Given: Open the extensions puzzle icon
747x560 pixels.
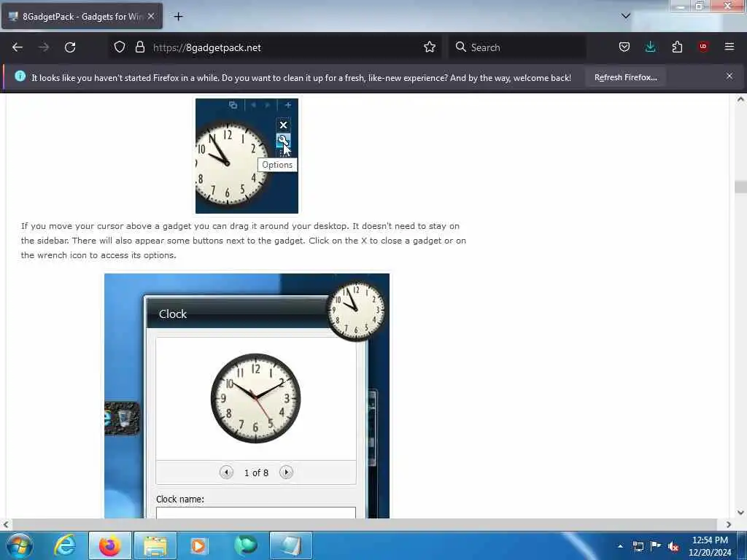Looking at the screenshot, I should click(677, 47).
